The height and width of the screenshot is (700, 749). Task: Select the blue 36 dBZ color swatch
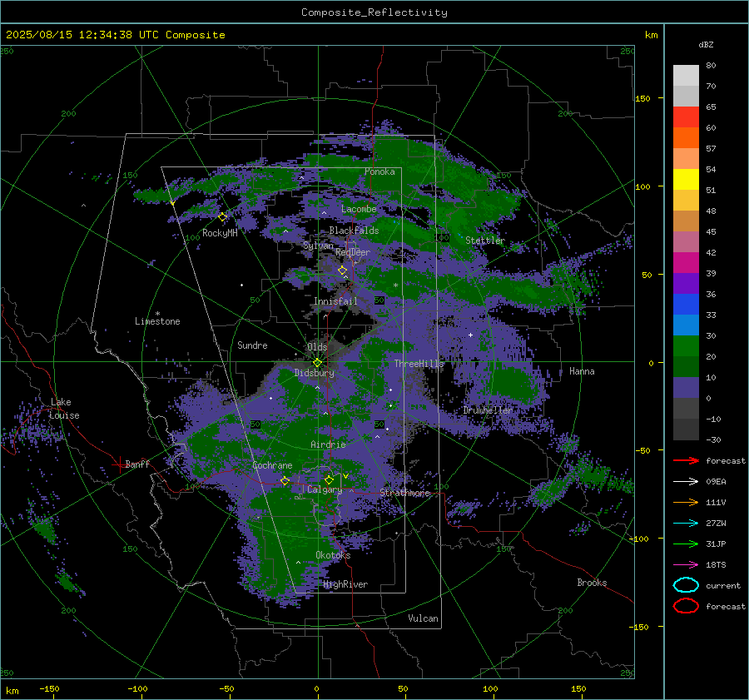(686, 305)
